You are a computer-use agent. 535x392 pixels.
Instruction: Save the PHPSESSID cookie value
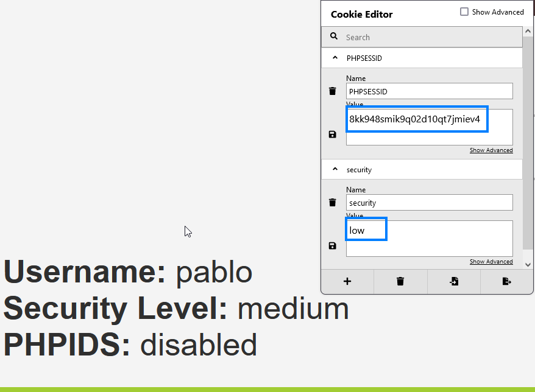pyautogui.click(x=332, y=135)
